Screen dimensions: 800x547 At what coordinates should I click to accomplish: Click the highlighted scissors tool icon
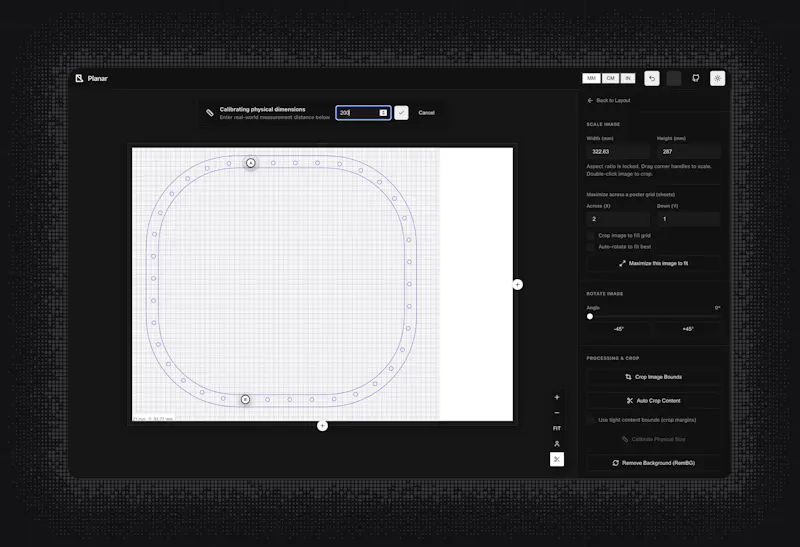pyautogui.click(x=557, y=459)
